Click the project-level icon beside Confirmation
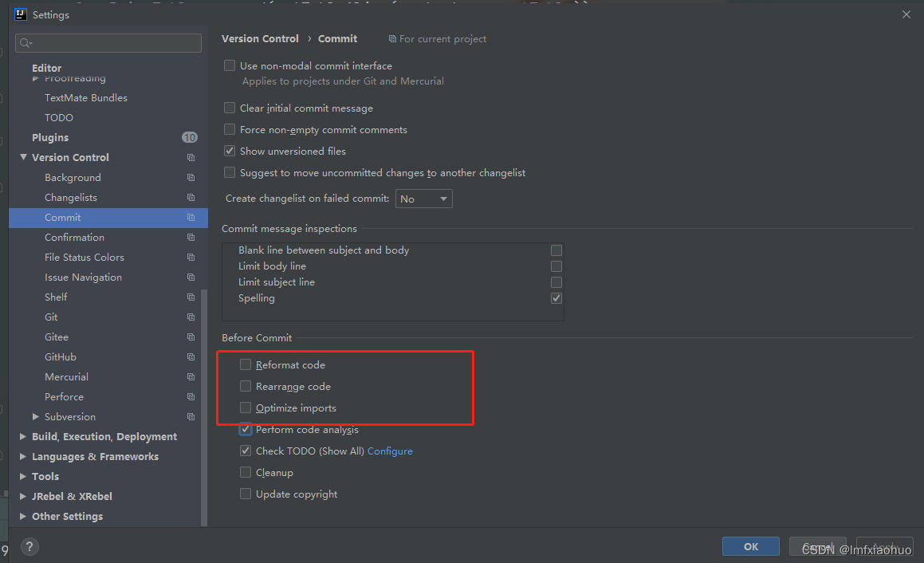The image size is (924, 563). (x=191, y=238)
